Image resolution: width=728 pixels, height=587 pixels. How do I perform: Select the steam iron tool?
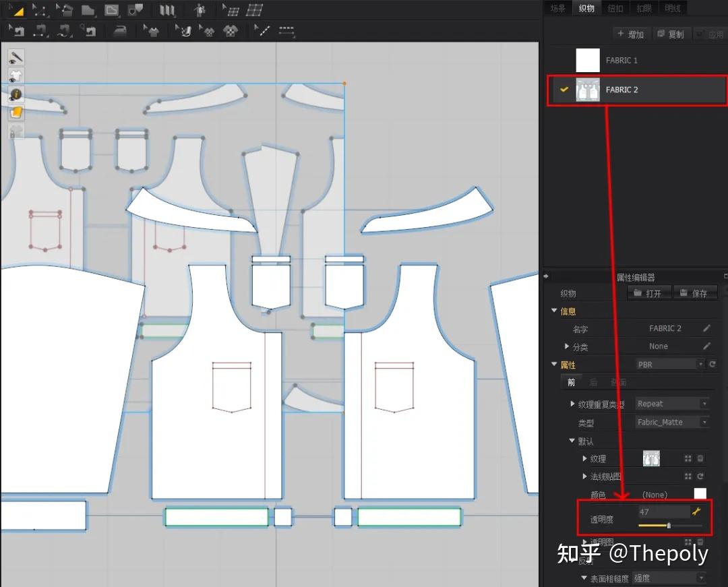click(x=119, y=31)
